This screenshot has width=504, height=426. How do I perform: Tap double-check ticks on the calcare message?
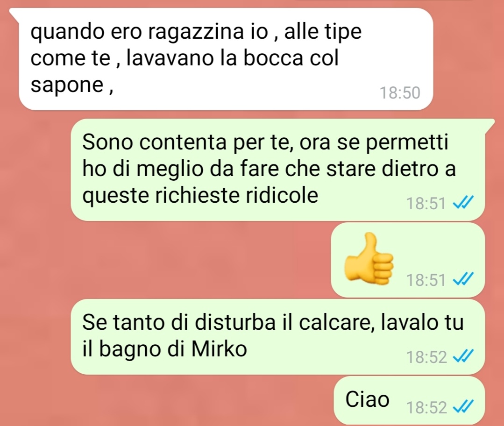(x=463, y=356)
